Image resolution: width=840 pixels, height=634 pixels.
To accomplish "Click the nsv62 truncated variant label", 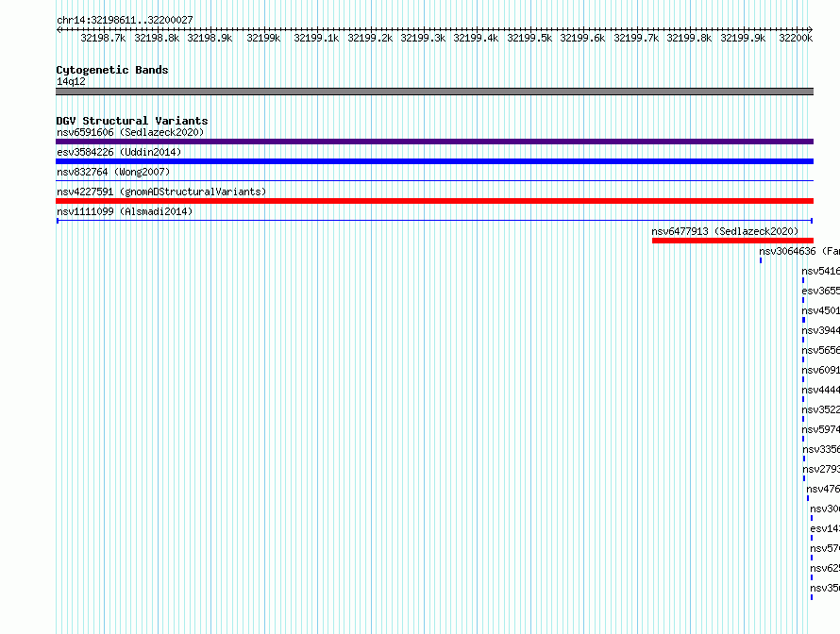I will (825, 568).
